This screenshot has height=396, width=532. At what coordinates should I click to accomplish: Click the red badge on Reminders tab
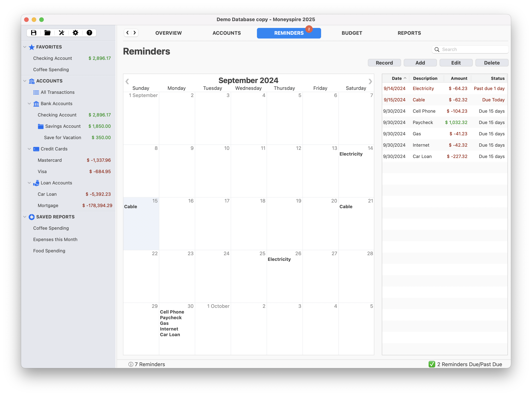pyautogui.click(x=309, y=29)
